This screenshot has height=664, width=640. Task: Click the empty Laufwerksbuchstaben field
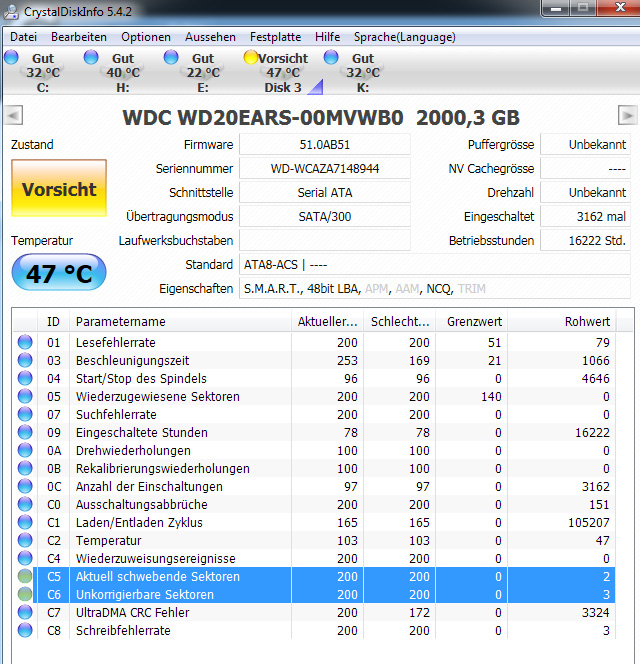click(x=325, y=241)
